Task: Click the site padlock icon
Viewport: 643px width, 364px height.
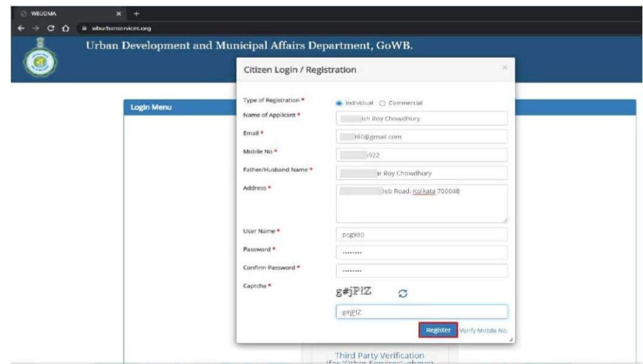Action: 84,28
